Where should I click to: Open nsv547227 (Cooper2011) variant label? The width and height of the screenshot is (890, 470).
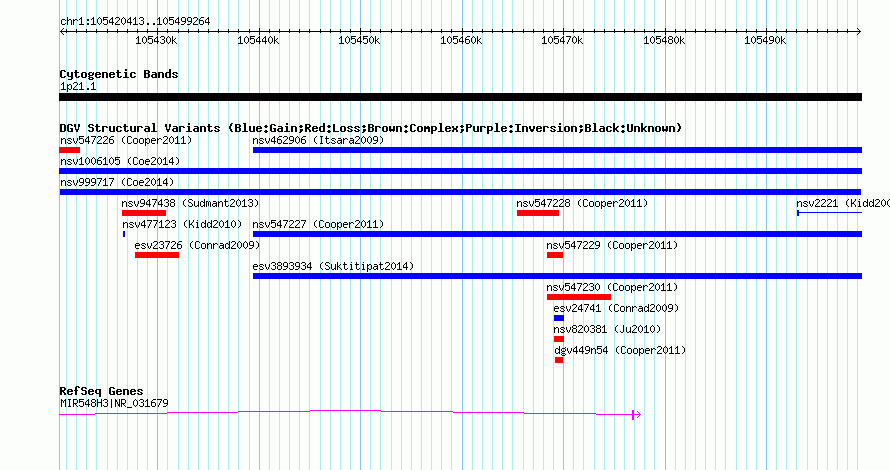tap(318, 224)
